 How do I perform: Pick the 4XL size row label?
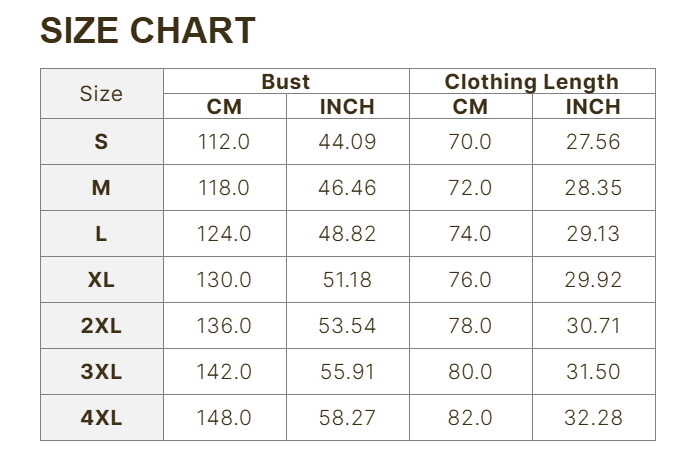[x=101, y=418]
